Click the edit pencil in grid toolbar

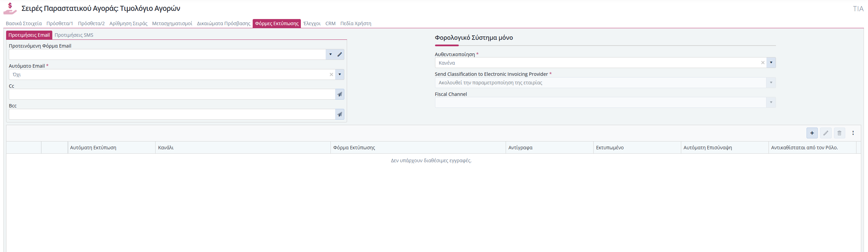pyautogui.click(x=826, y=133)
